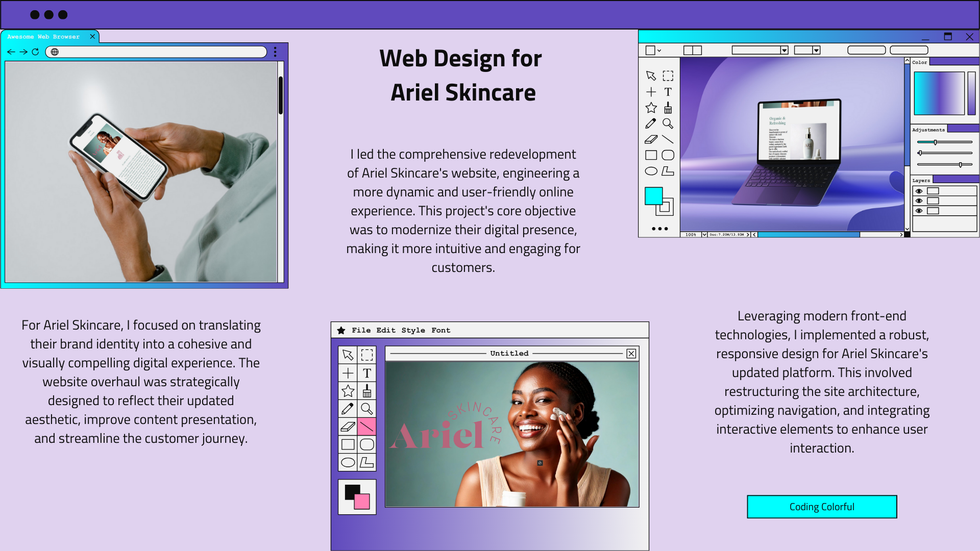This screenshot has width=980, height=551.
Task: Pick the brush tool in Untitled editor palette
Action: pyautogui.click(x=367, y=391)
